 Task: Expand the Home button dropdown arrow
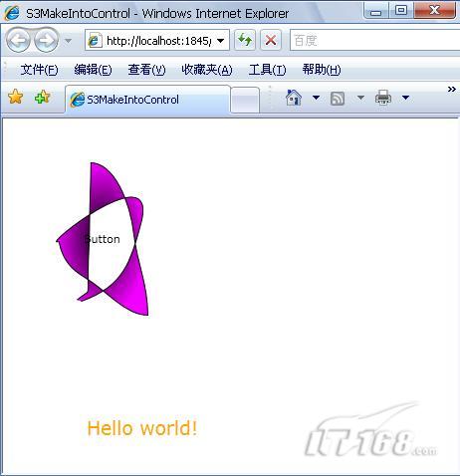click(x=316, y=98)
